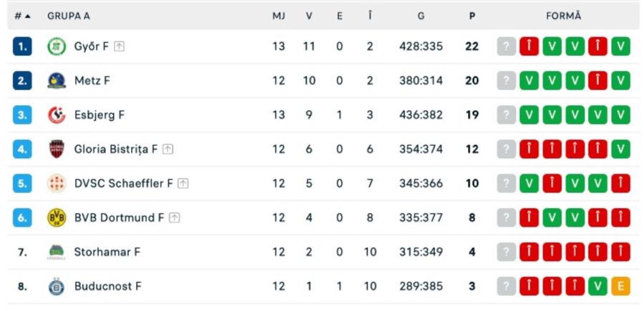The height and width of the screenshot is (311, 644).
Task: Click the grey ? upcoming match badge for Metz
Action: pos(506,81)
